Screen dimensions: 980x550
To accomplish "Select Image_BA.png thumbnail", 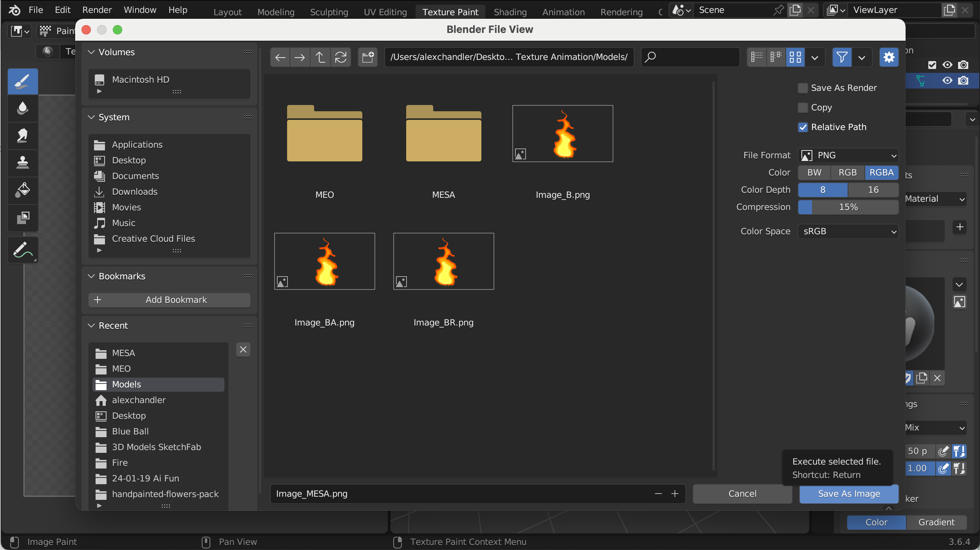I will (325, 262).
